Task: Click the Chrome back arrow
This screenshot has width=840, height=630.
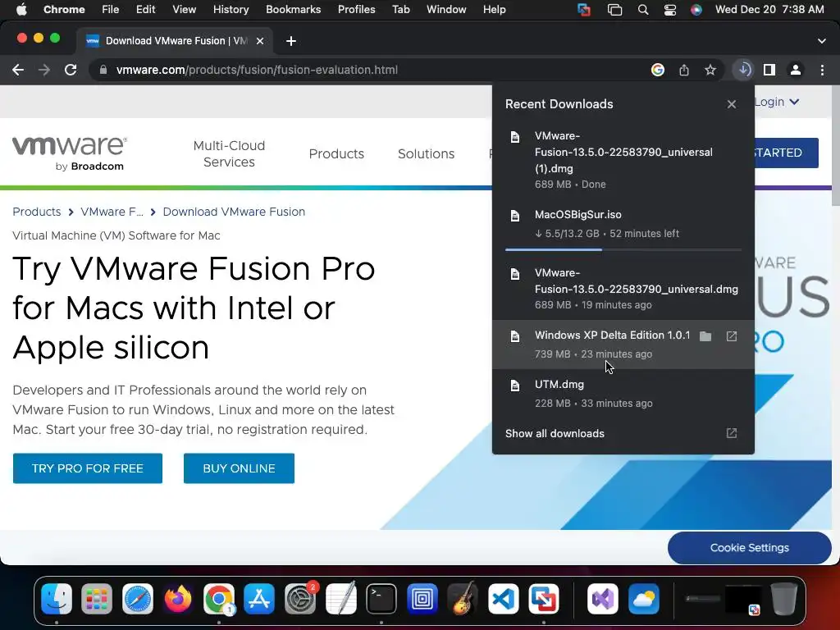Action: tap(18, 70)
